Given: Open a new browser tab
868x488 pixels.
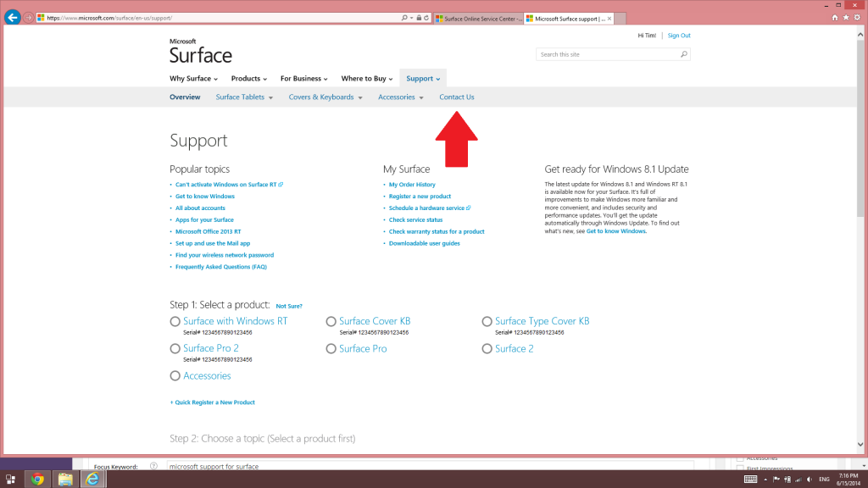Looking at the screenshot, I should [620, 19].
